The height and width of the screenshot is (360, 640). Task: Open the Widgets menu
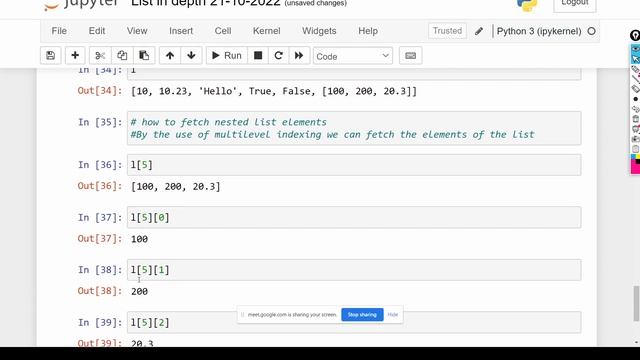pyautogui.click(x=319, y=31)
